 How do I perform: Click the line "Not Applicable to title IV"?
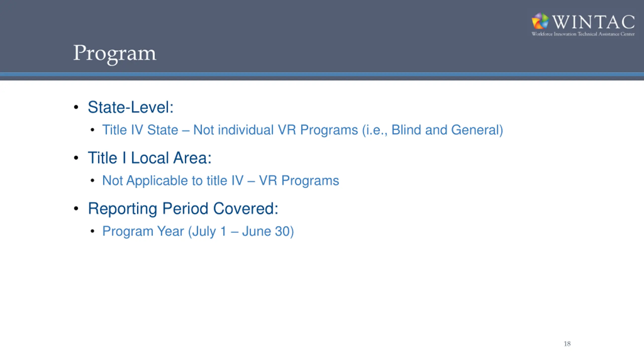(173, 181)
